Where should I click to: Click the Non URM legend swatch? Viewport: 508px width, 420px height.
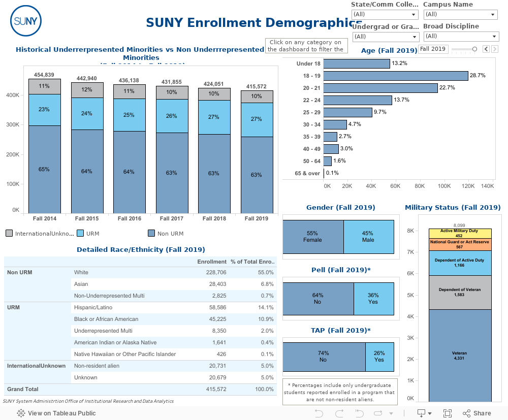(x=151, y=233)
